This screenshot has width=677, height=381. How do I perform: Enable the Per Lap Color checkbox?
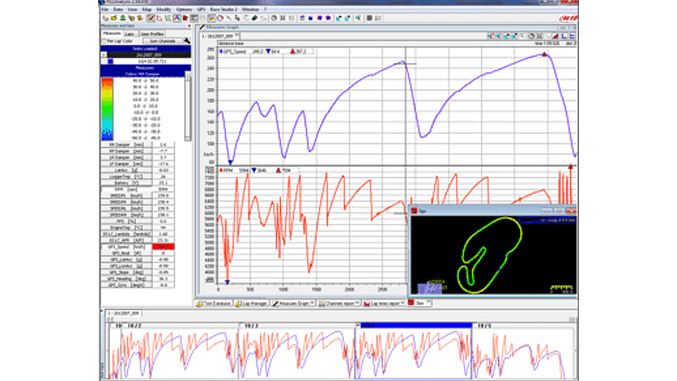click(x=104, y=41)
